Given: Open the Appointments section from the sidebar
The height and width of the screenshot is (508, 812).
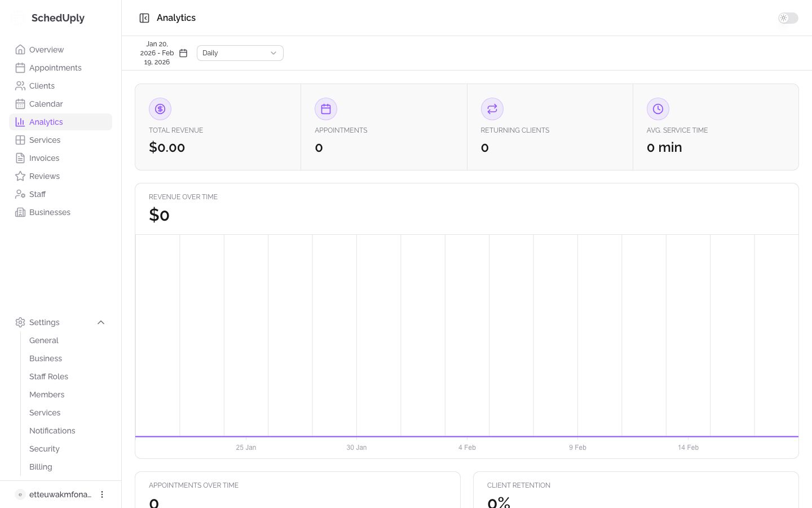Looking at the screenshot, I should click(x=55, y=68).
